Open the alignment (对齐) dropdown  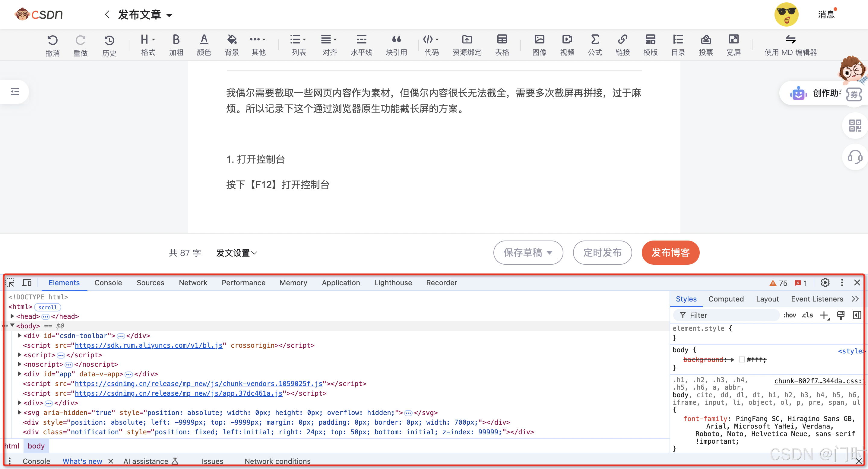329,45
